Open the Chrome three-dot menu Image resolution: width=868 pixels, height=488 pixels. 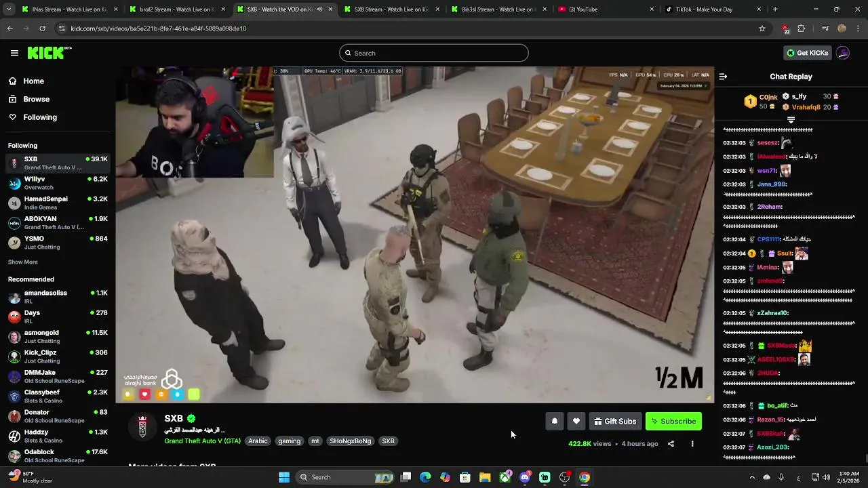[x=859, y=28]
